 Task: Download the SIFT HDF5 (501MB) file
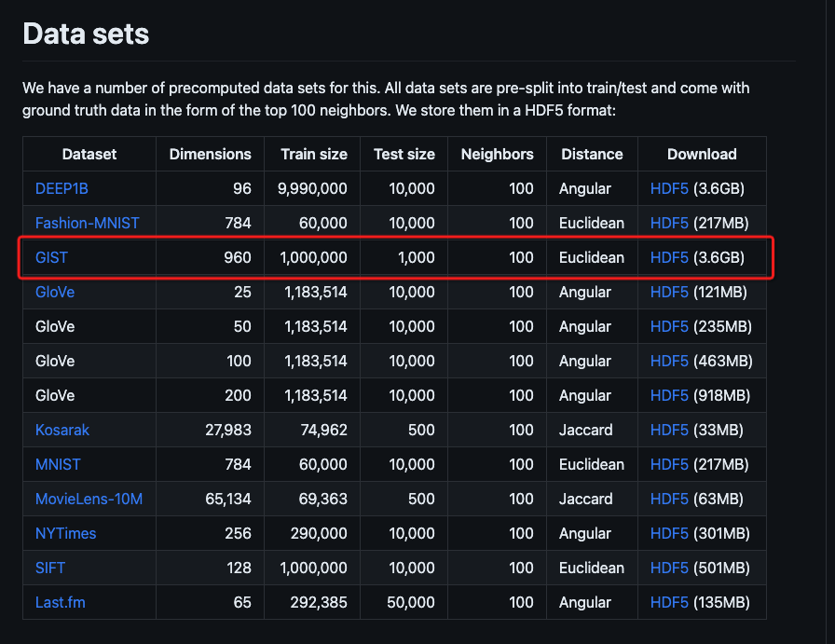(669, 568)
